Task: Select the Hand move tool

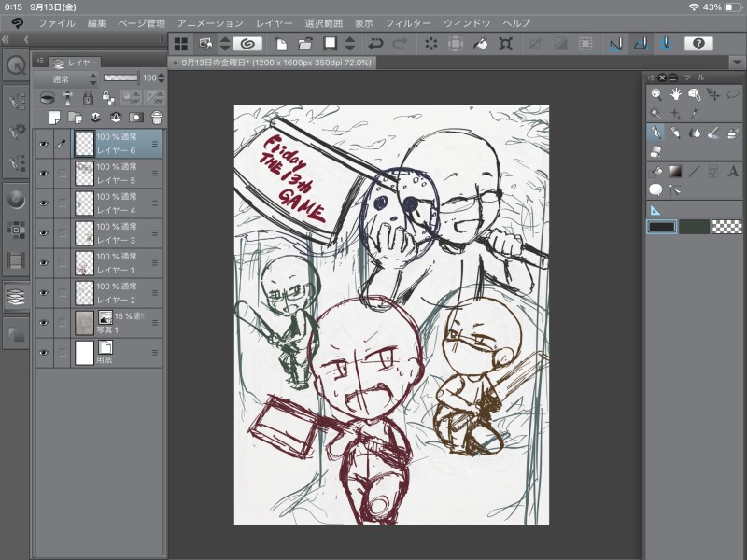Action: coord(675,94)
